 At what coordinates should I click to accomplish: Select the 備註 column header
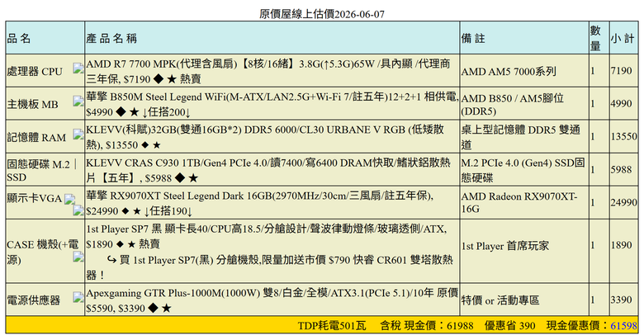coord(473,38)
